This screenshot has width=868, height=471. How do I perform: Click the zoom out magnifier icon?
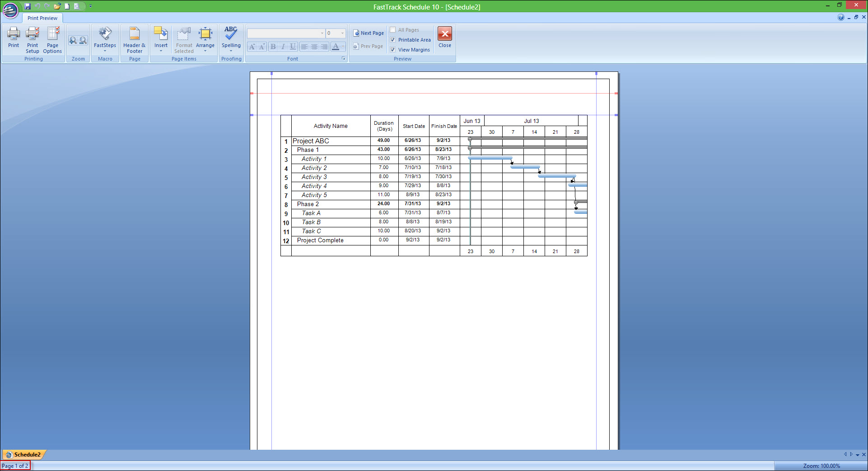point(83,41)
